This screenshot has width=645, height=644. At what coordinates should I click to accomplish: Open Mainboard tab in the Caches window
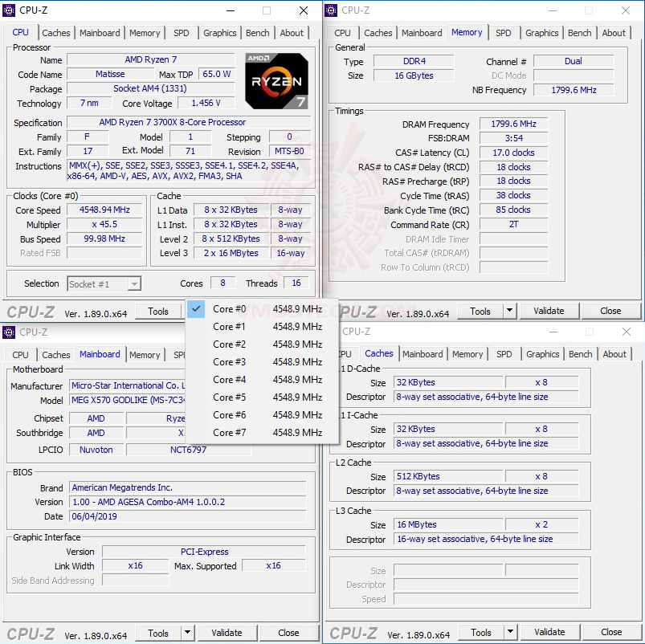pyautogui.click(x=423, y=354)
